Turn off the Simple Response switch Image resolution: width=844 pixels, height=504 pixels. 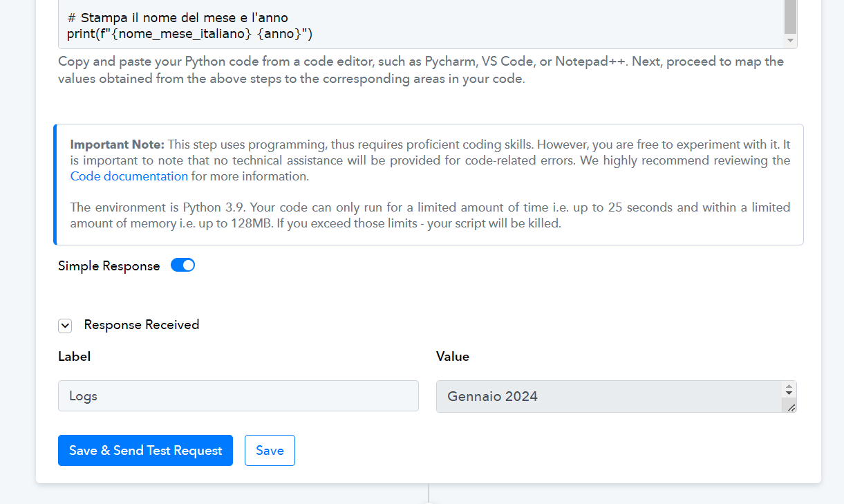click(x=183, y=265)
